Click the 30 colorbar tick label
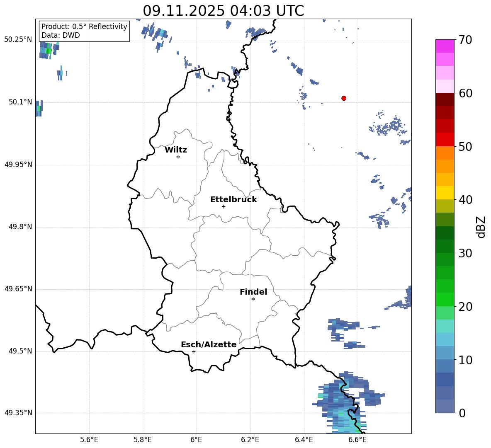 click(465, 253)
